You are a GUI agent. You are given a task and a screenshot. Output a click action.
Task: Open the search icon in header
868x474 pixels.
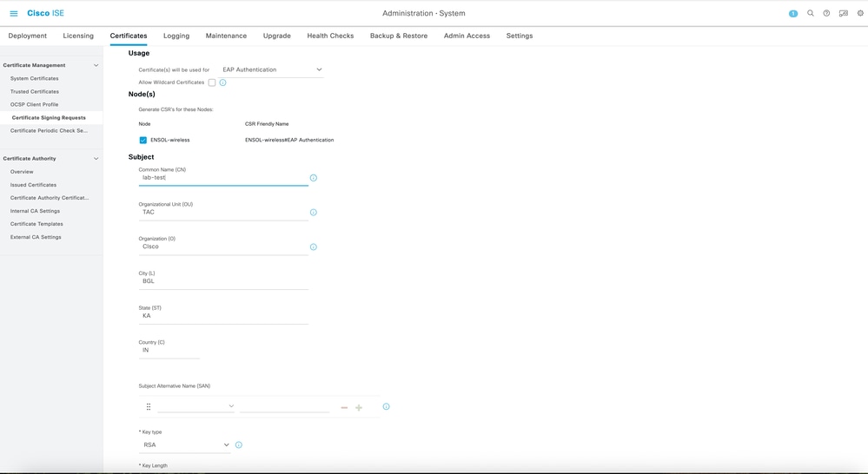pos(811,13)
